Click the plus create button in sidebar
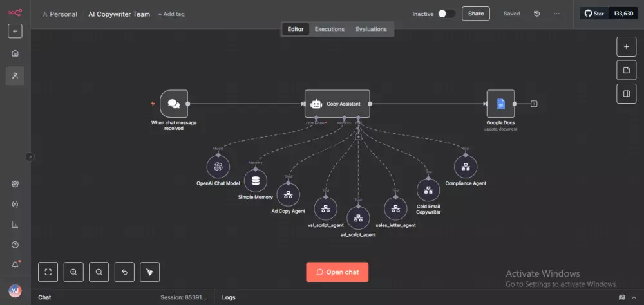The width and height of the screenshot is (644, 305). coord(15,31)
